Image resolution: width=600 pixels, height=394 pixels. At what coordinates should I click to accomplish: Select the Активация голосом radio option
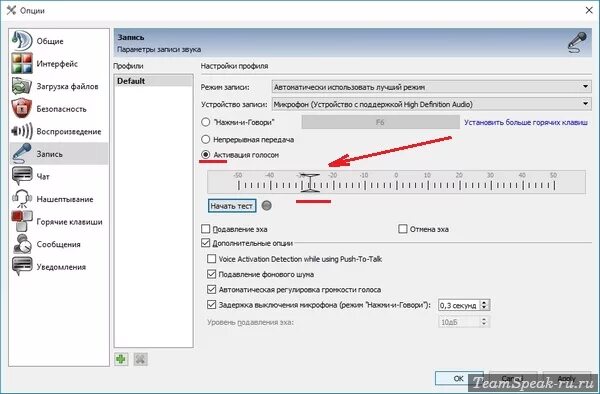[x=205, y=155]
